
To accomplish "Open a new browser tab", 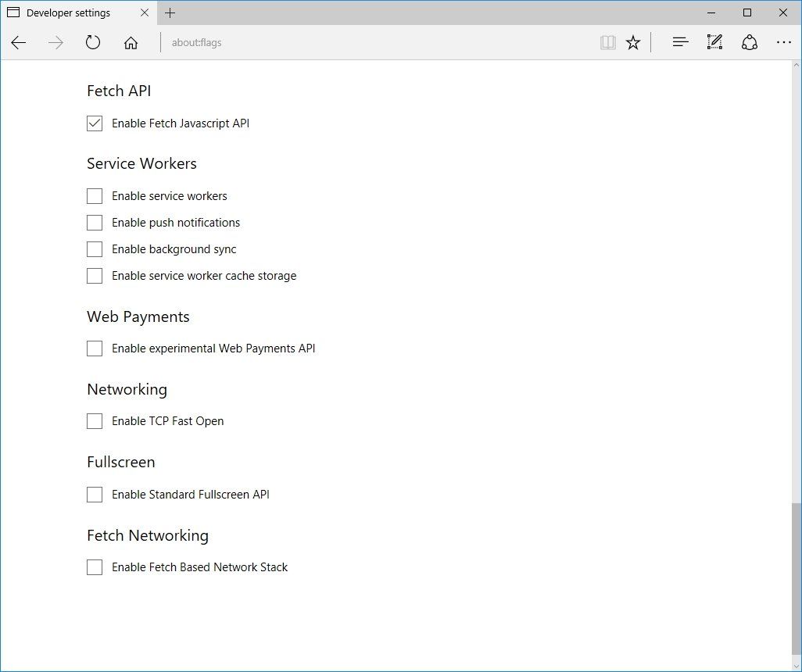I will (170, 13).
